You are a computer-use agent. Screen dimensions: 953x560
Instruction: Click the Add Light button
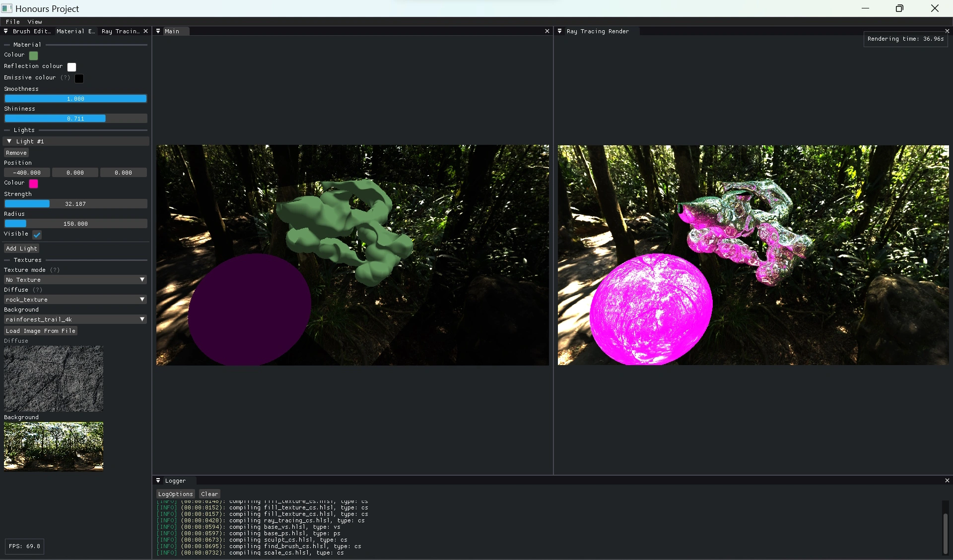click(x=21, y=249)
